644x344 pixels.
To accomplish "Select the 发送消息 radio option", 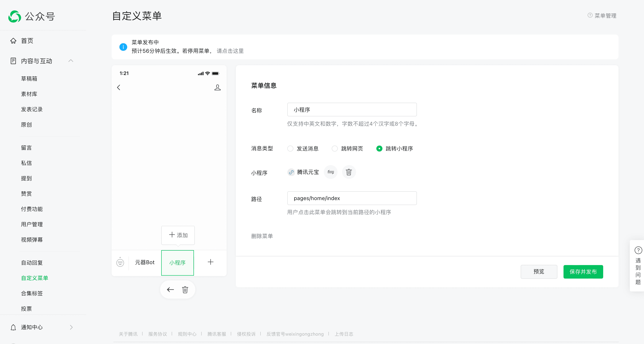I will point(290,149).
